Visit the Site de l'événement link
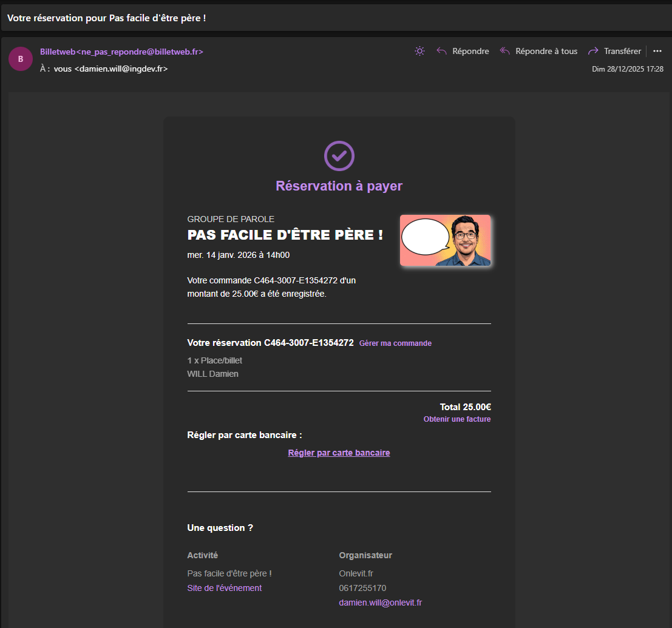This screenshot has height=628, width=672. pos(225,588)
